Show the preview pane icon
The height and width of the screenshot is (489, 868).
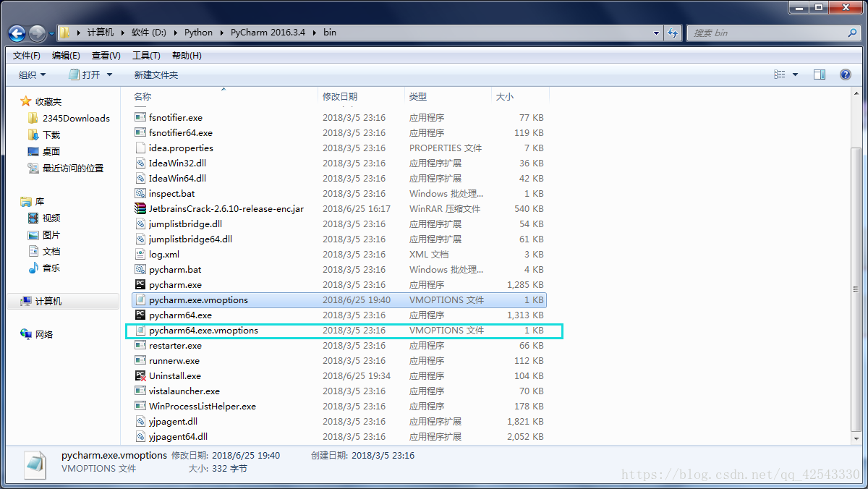coord(820,75)
